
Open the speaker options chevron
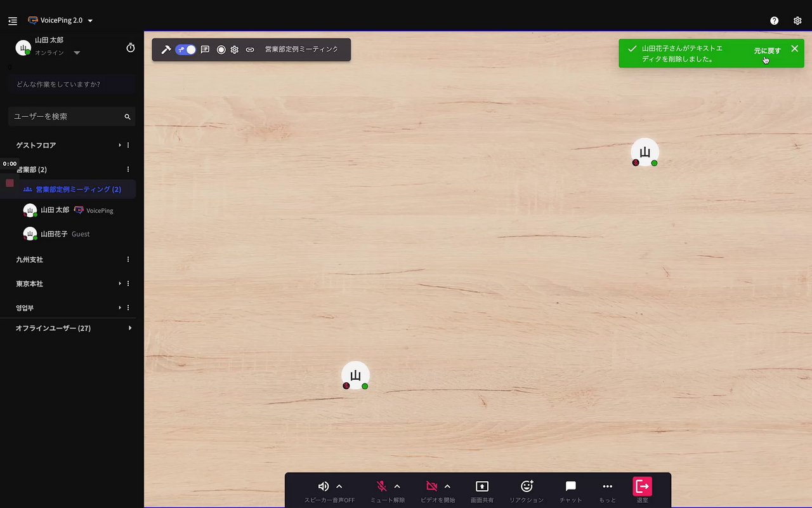coord(339,486)
